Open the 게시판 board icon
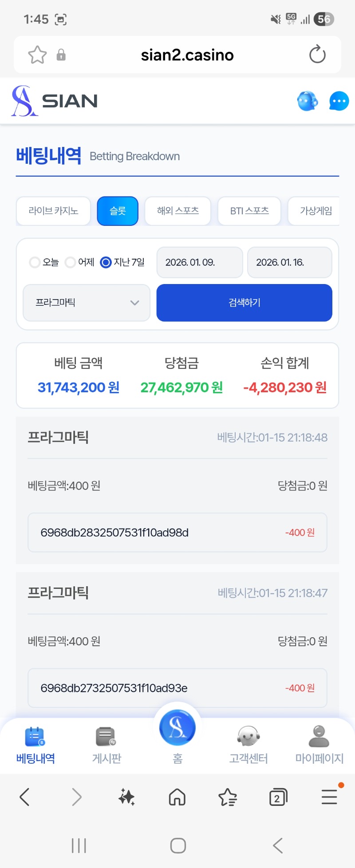The image size is (355, 868). (106, 738)
